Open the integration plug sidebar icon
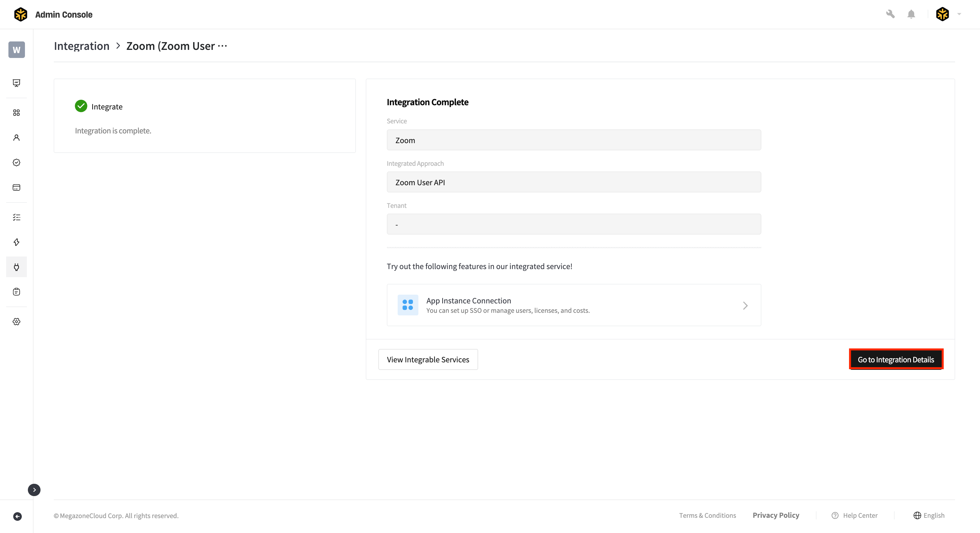The width and height of the screenshot is (980, 533). coord(16,267)
